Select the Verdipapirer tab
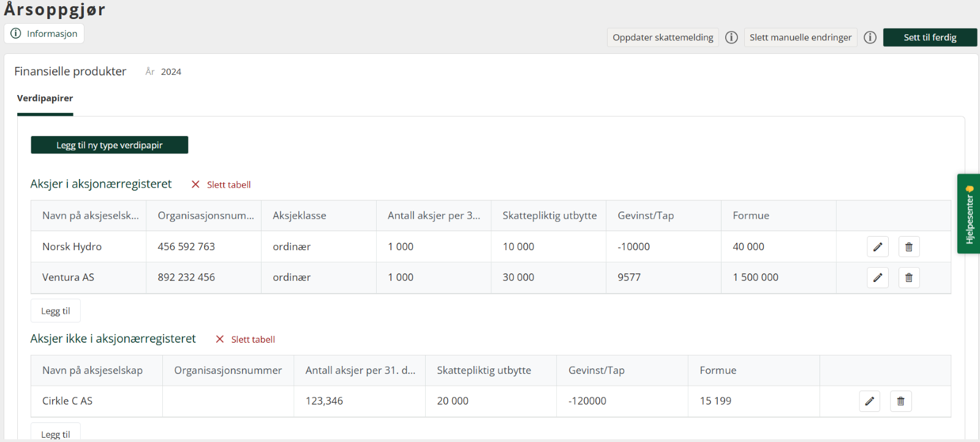This screenshot has height=442, width=980. tap(45, 98)
